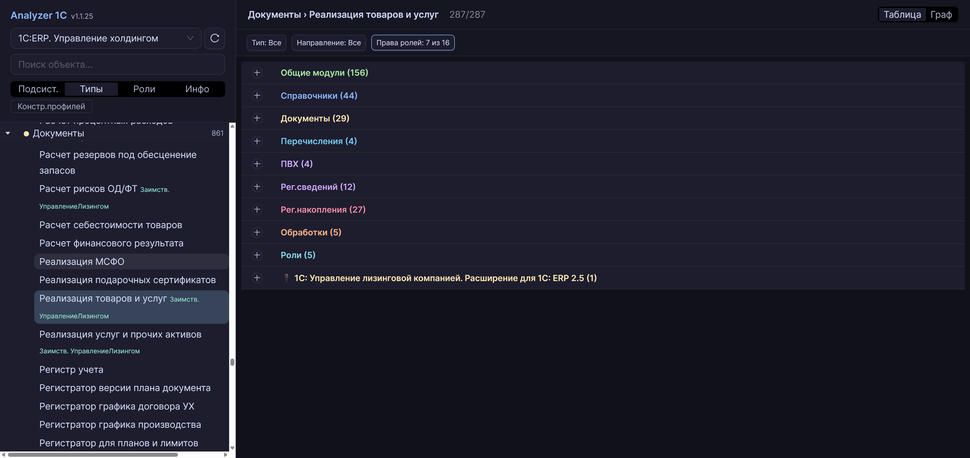Screen dimensions: 970x458
Task: Expand the Справочники (44) group
Action: [x=257, y=96]
